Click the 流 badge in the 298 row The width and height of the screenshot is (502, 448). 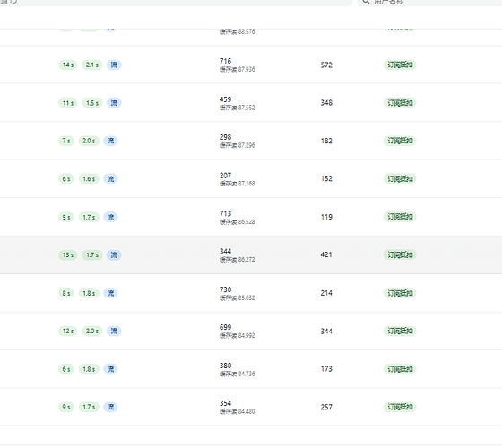click(x=110, y=141)
